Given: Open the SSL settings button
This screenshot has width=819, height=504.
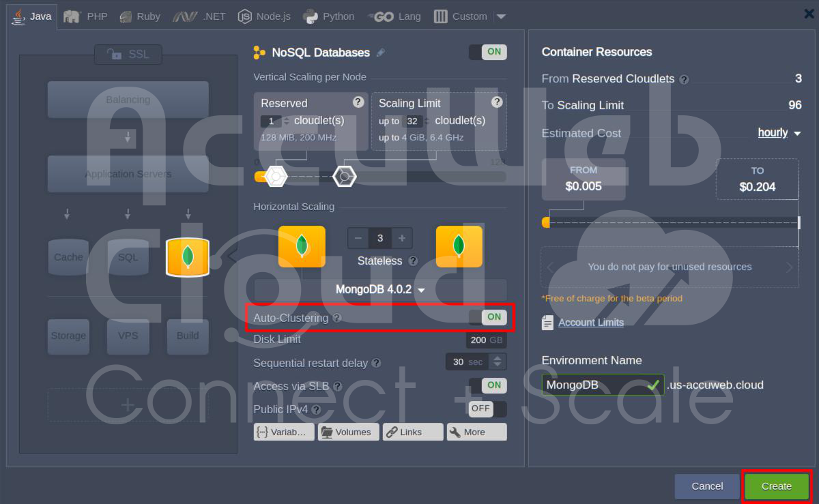Looking at the screenshot, I should click(128, 54).
